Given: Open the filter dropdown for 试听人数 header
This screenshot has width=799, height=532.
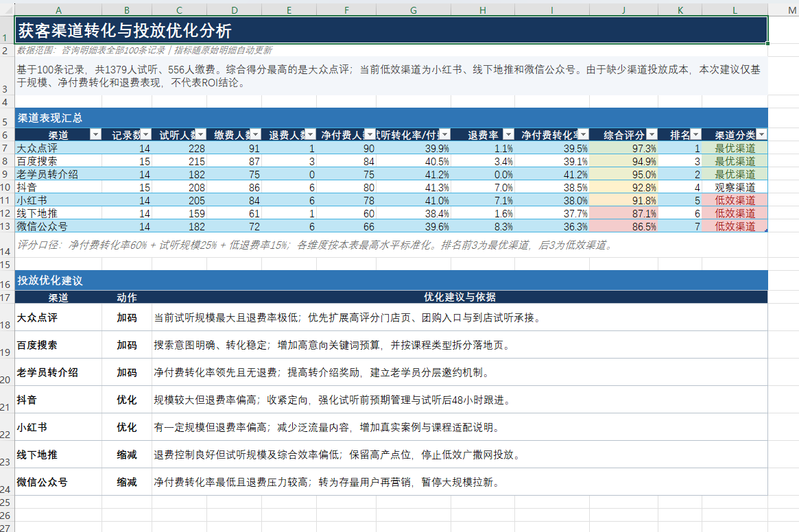Looking at the screenshot, I should coord(201,134).
